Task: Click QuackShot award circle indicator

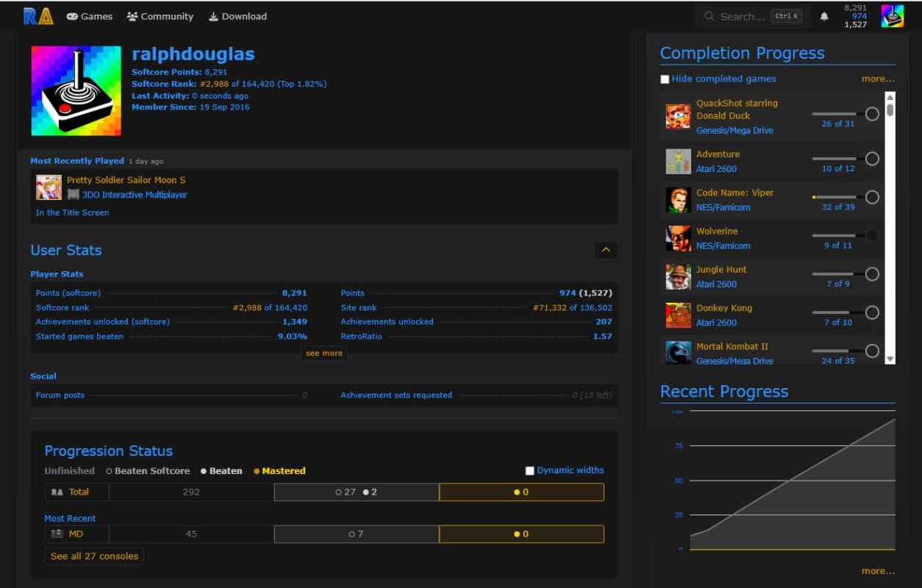Action: click(x=872, y=114)
